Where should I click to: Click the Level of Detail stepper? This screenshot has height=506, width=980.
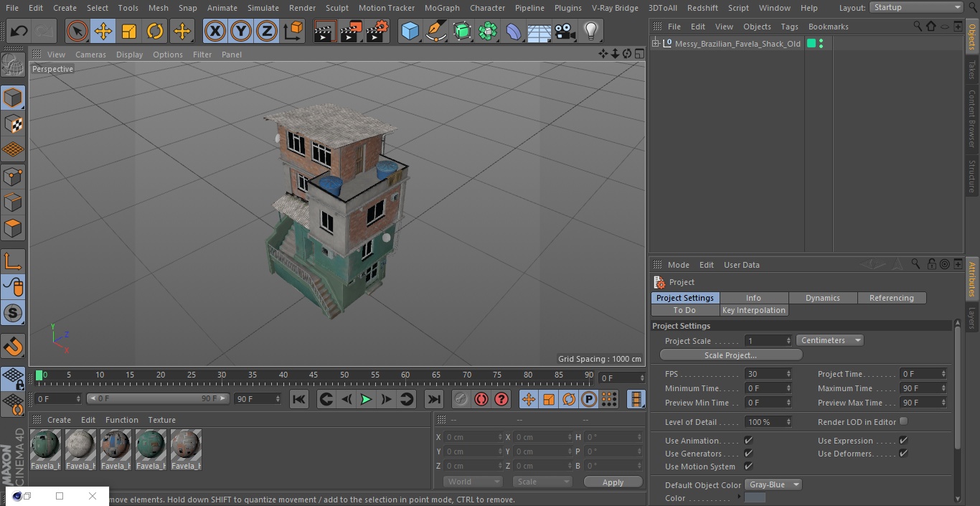click(x=788, y=422)
